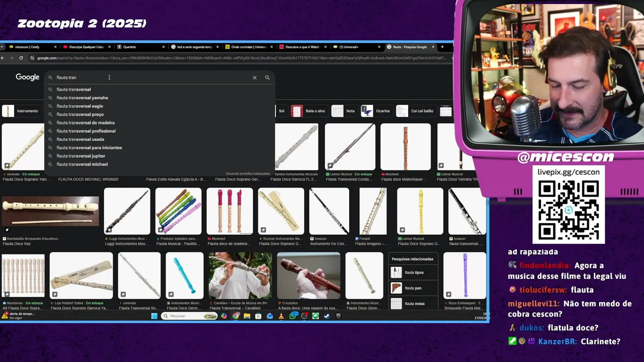Open the weather alert taskbar widget
This screenshot has width=644, height=362.
[18, 316]
